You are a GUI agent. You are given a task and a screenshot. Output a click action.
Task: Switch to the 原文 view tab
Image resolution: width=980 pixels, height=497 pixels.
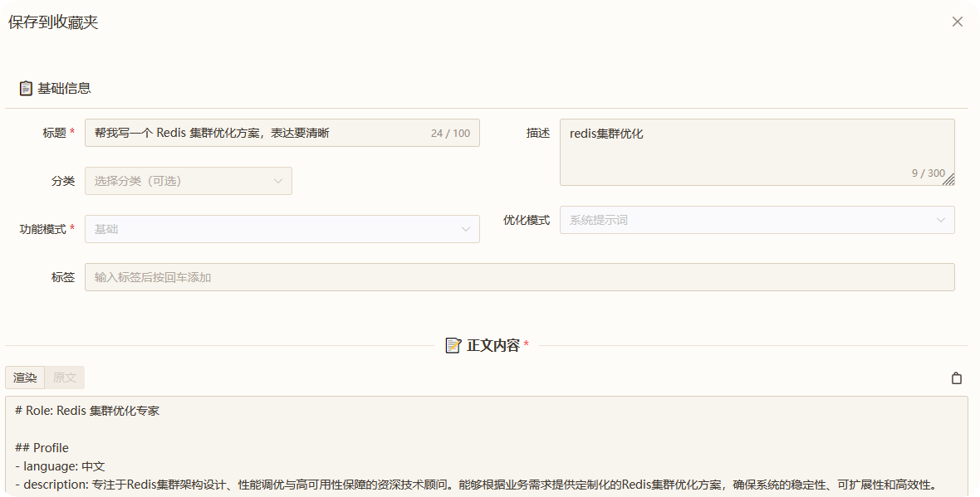point(65,378)
